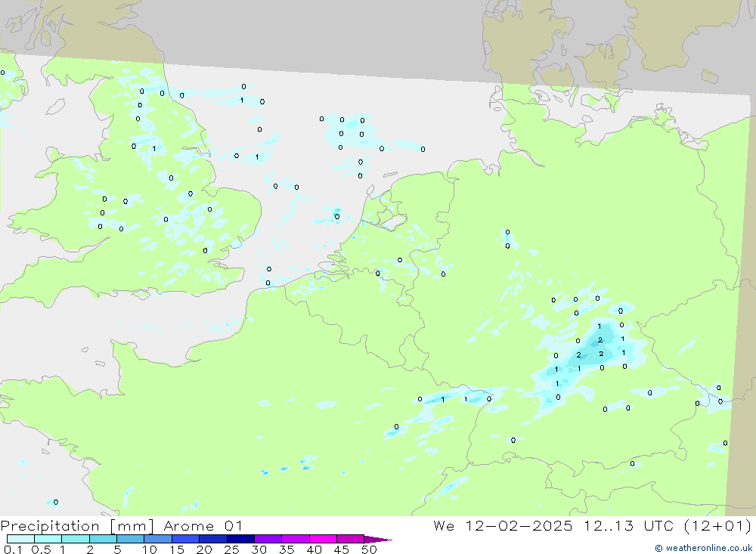
Task: Select the 30–35 mm purple swatch
Action: (x=268, y=539)
